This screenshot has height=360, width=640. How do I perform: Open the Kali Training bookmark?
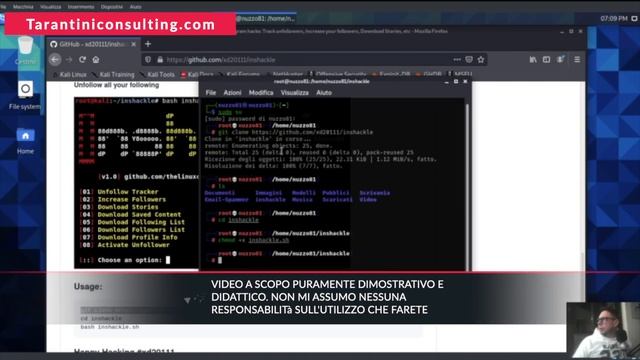tap(113, 75)
